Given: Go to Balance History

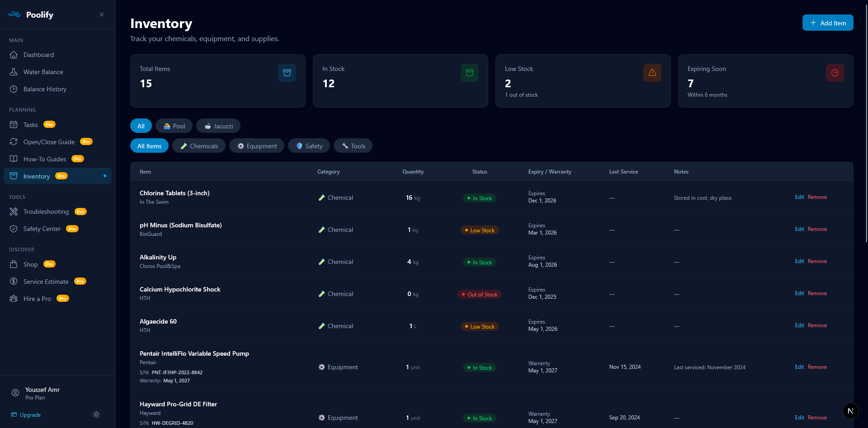Looking at the screenshot, I should point(57,89).
